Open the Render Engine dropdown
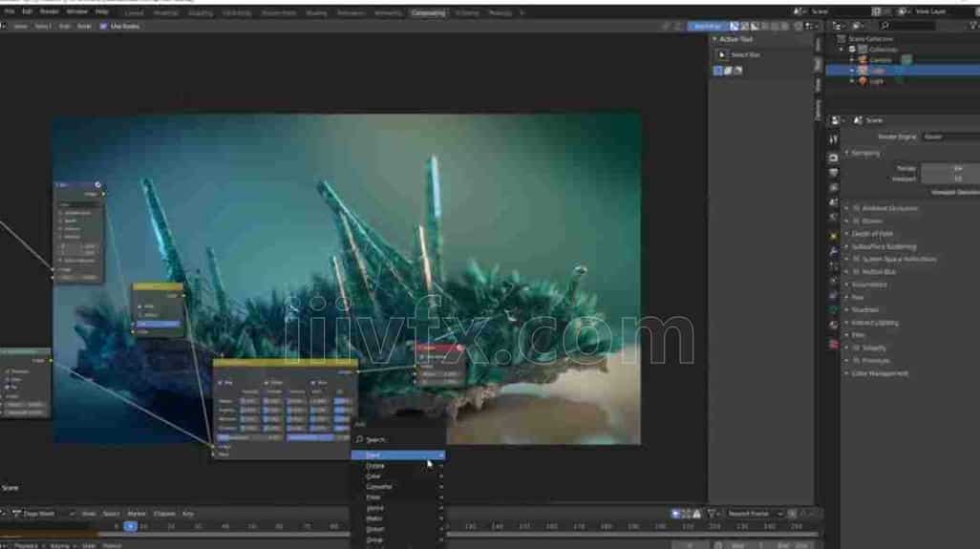Viewport: 980px width, 549px height. pos(950,137)
